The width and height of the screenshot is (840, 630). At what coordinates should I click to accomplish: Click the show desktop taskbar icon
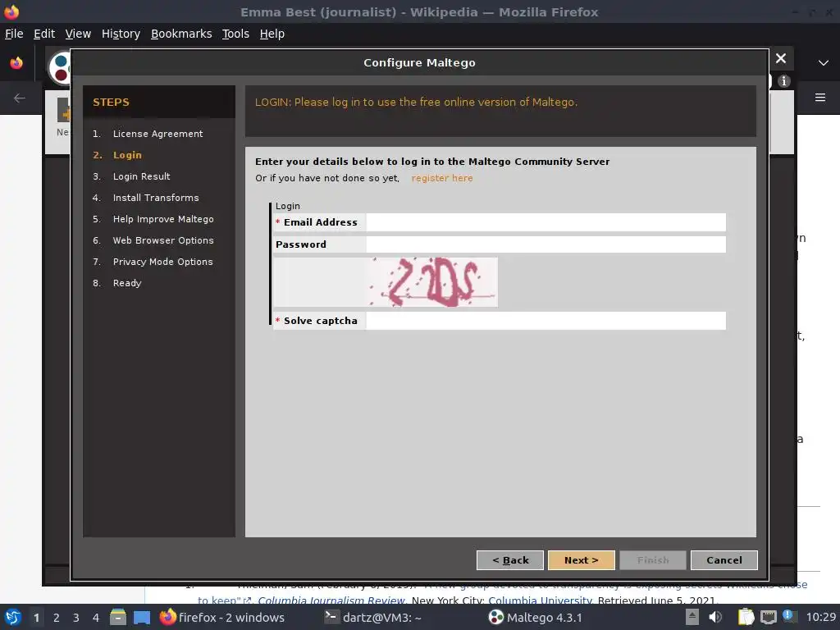point(142,617)
